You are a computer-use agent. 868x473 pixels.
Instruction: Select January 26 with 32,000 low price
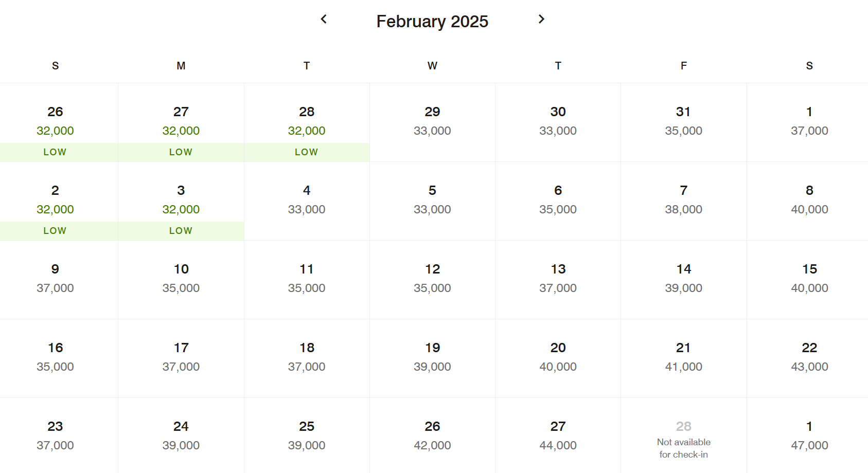point(55,123)
